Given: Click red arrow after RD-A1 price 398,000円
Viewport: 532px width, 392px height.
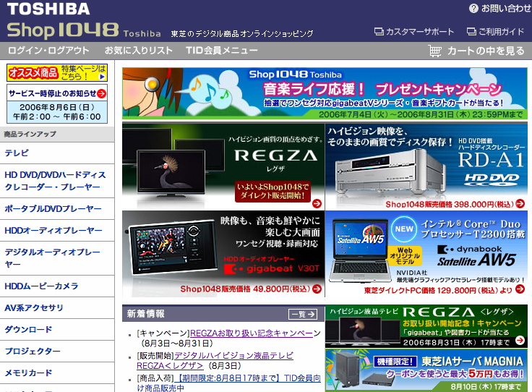Looking at the screenshot, I should click(520, 204).
